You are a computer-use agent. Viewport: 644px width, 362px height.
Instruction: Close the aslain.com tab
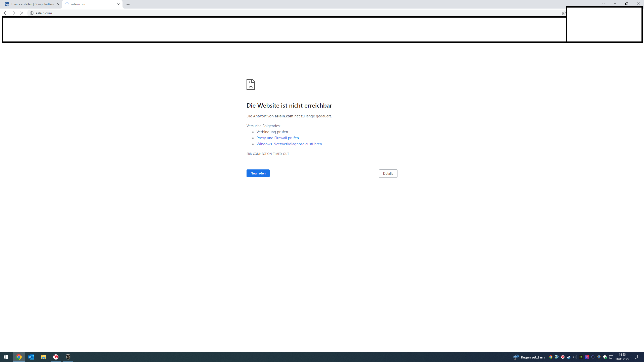pos(118,4)
